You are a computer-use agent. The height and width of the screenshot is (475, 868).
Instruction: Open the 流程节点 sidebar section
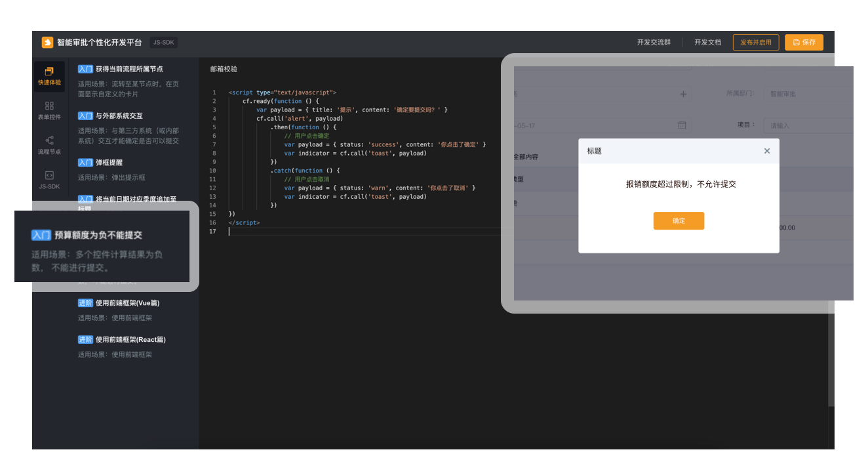49,145
